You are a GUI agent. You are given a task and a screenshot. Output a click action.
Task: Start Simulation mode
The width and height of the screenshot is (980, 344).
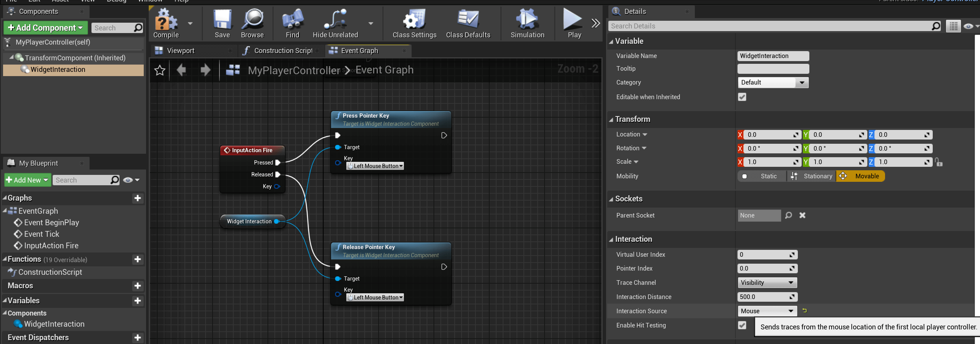[527, 24]
